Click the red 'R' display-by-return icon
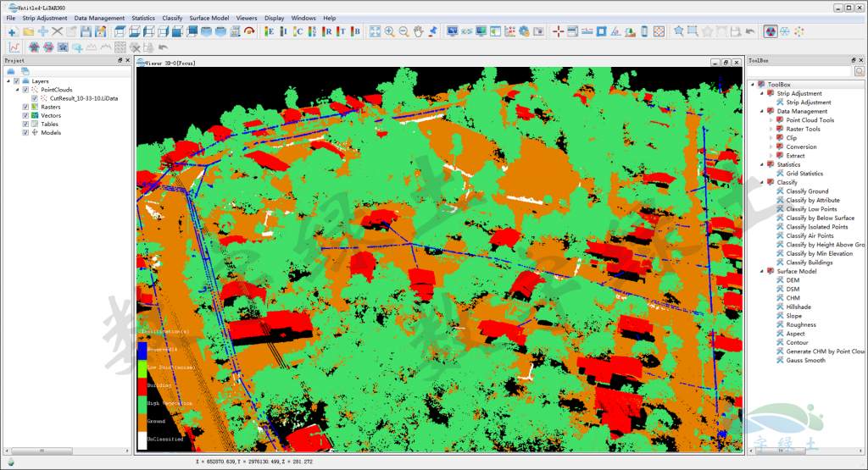 point(328,31)
